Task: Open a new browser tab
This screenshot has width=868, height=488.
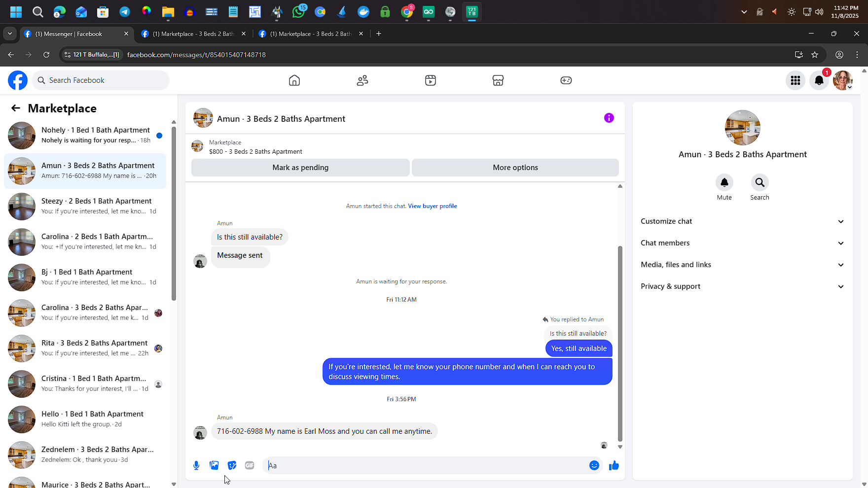Action: pyautogui.click(x=379, y=34)
